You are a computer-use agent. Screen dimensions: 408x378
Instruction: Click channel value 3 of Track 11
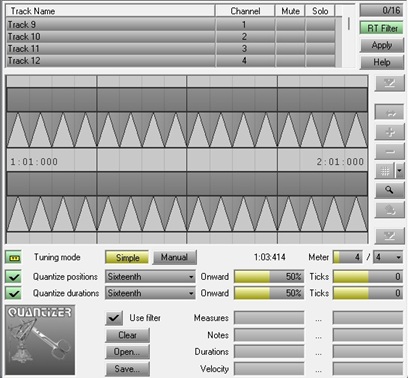pos(245,49)
